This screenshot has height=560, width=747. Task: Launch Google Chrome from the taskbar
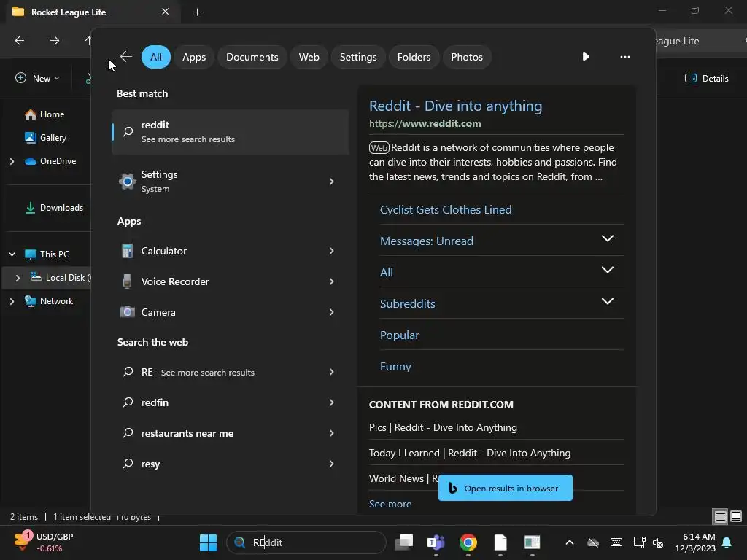click(468, 542)
